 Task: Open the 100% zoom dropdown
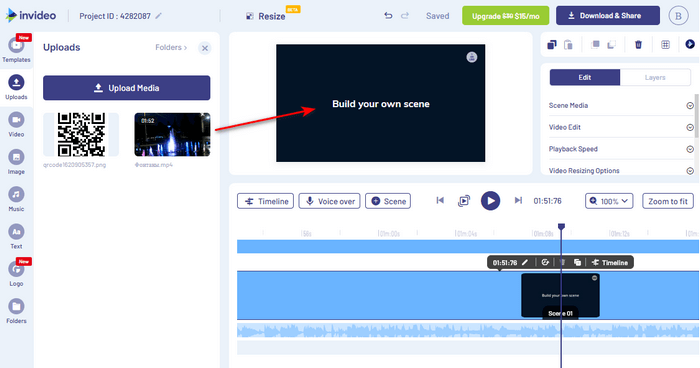point(609,201)
